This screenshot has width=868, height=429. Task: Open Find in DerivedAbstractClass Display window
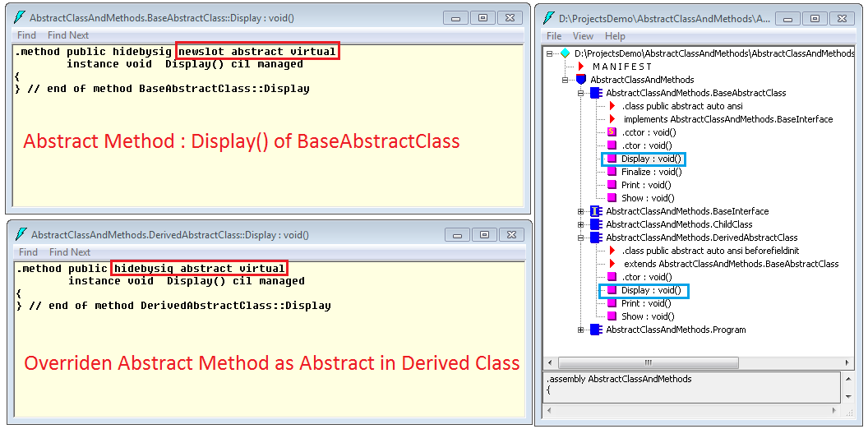[28, 251]
